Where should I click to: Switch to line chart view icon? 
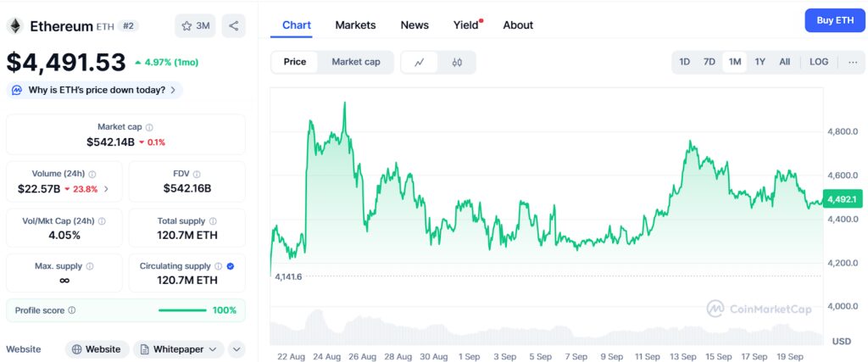[x=420, y=62]
